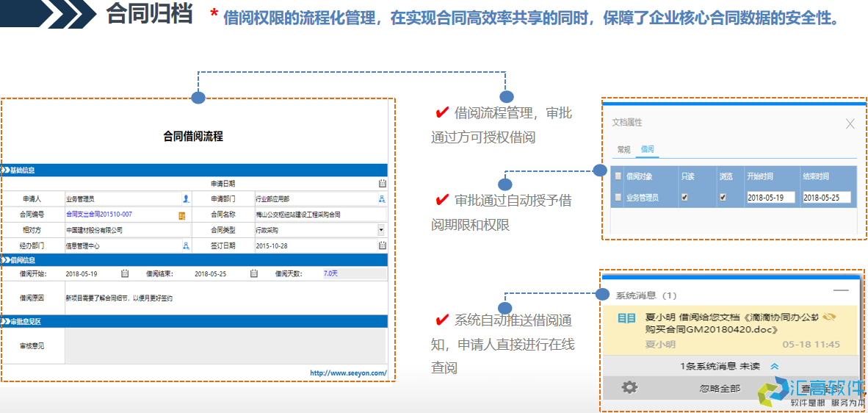868x413 pixels.
Task: Toggle the 浏览 checkbox for 业务管理员
Action: point(723,198)
